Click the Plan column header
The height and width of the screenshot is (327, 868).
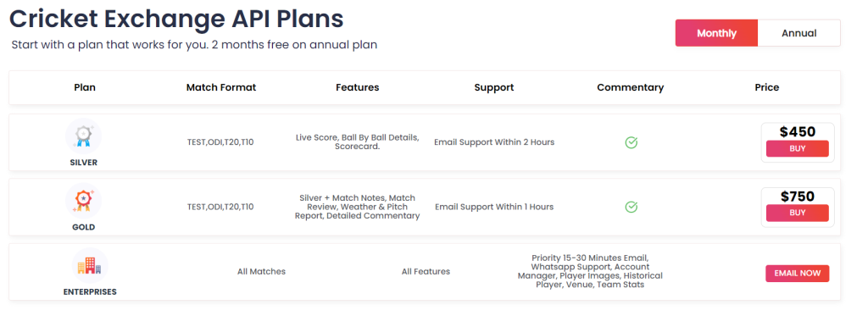(x=85, y=87)
